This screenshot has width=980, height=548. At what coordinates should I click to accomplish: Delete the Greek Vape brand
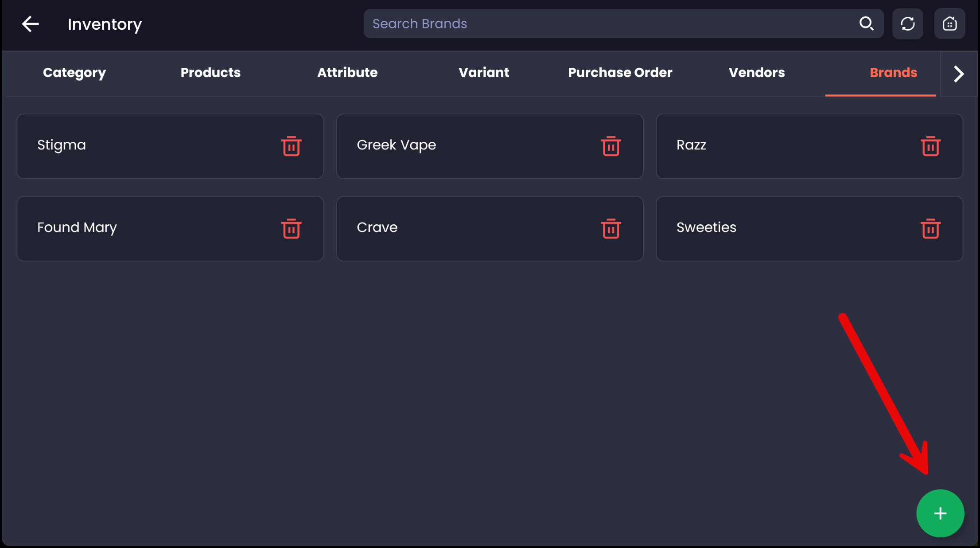(611, 146)
